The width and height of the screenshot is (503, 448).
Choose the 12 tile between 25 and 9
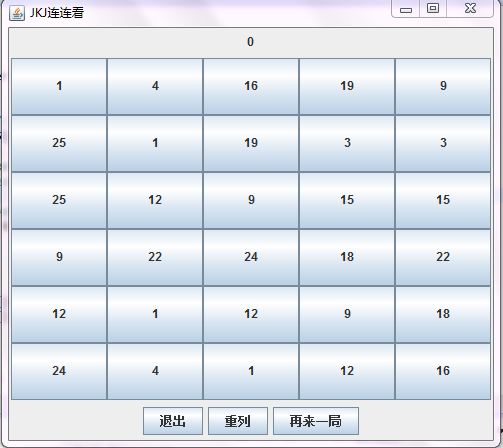[x=155, y=201]
